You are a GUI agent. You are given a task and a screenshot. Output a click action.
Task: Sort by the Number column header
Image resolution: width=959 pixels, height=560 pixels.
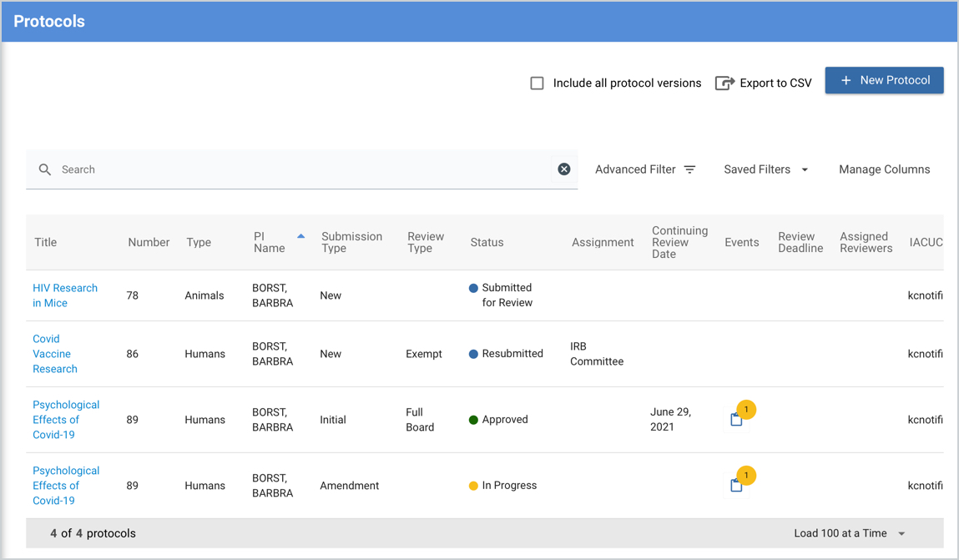pos(149,242)
